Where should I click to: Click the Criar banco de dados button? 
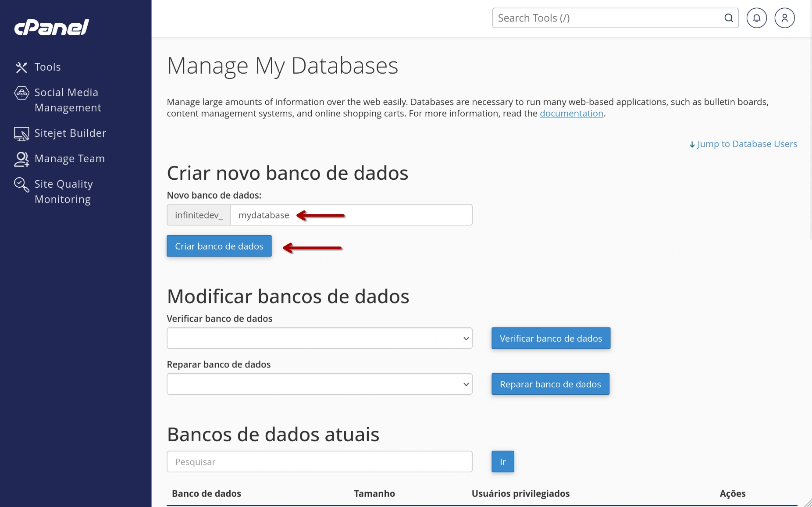coord(218,246)
